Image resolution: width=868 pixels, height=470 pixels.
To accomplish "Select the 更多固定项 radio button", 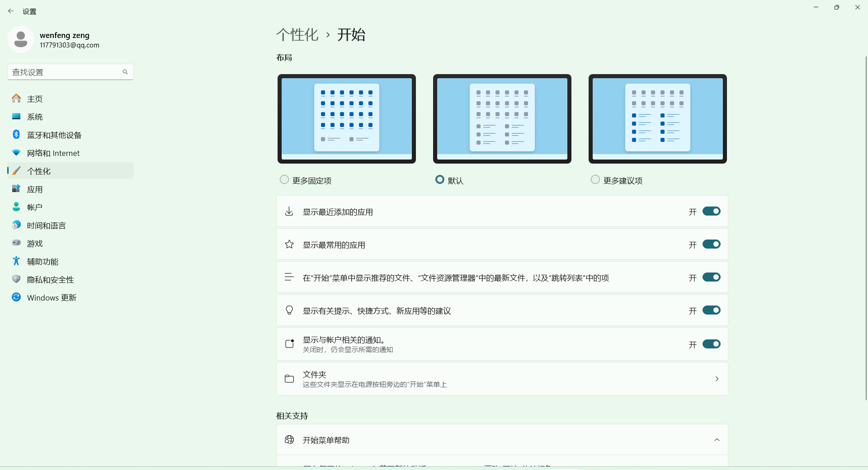I will pyautogui.click(x=284, y=180).
